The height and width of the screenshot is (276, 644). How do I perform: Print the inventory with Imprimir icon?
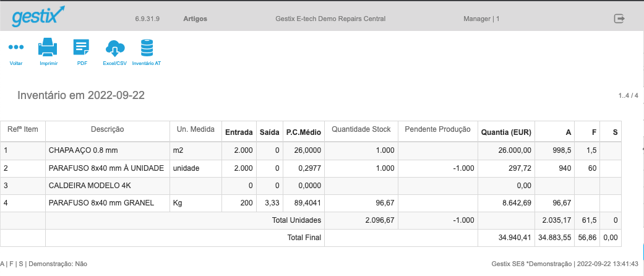click(48, 47)
